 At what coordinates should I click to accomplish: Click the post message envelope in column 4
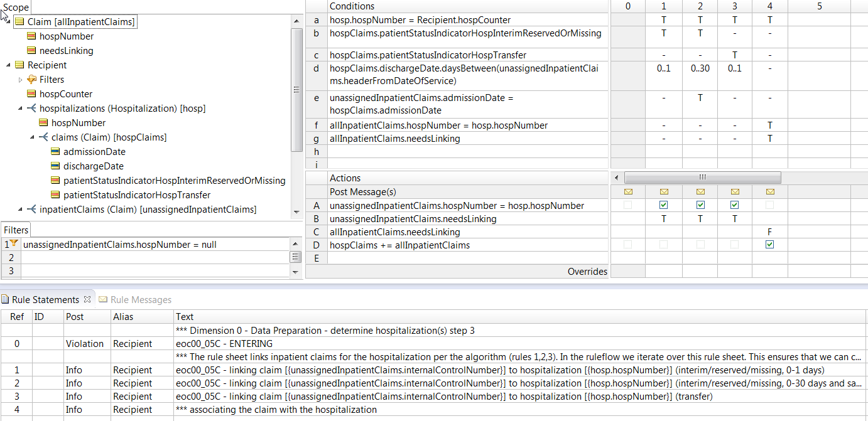click(x=770, y=192)
